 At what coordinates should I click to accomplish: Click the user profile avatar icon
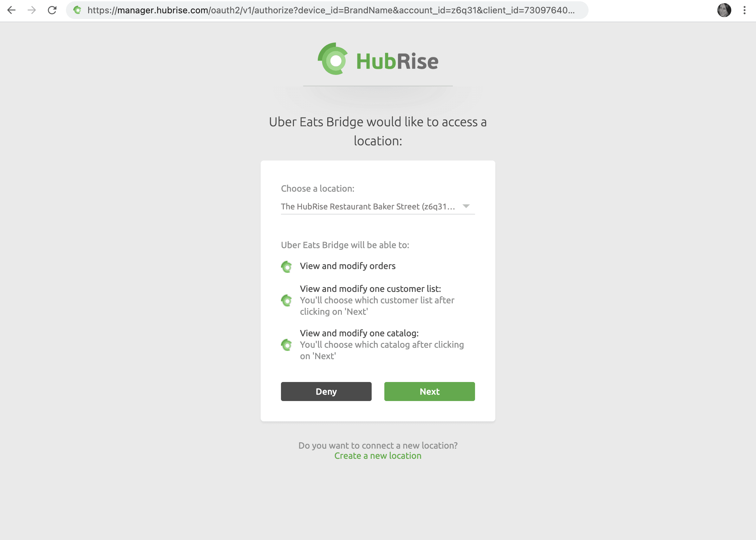[x=724, y=10]
